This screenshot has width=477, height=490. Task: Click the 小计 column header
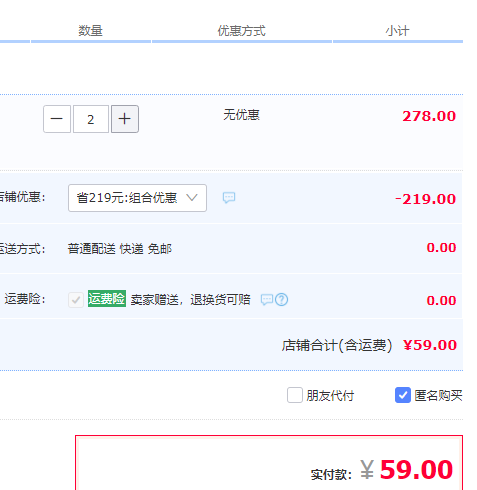pyautogui.click(x=397, y=31)
